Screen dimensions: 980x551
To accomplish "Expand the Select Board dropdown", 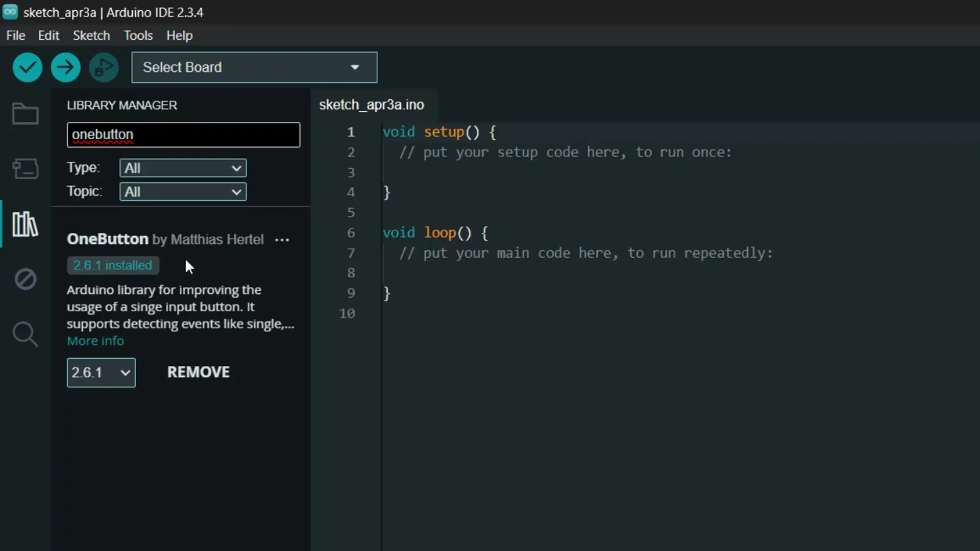I will coord(254,67).
